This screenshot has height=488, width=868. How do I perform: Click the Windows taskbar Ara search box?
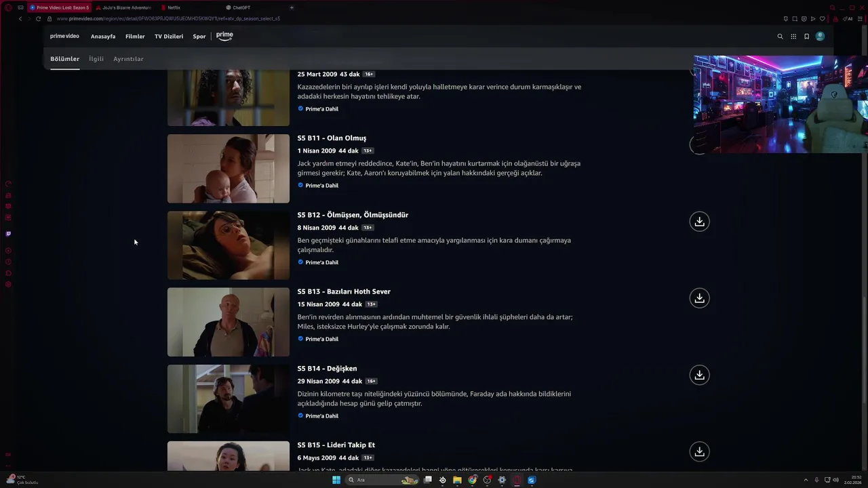382,480
